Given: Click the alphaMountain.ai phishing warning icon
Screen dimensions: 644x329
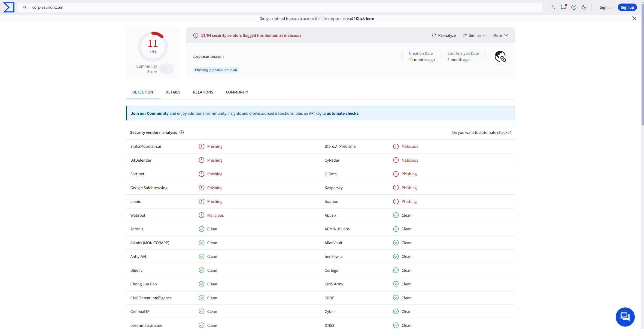Looking at the screenshot, I should pos(201,146).
